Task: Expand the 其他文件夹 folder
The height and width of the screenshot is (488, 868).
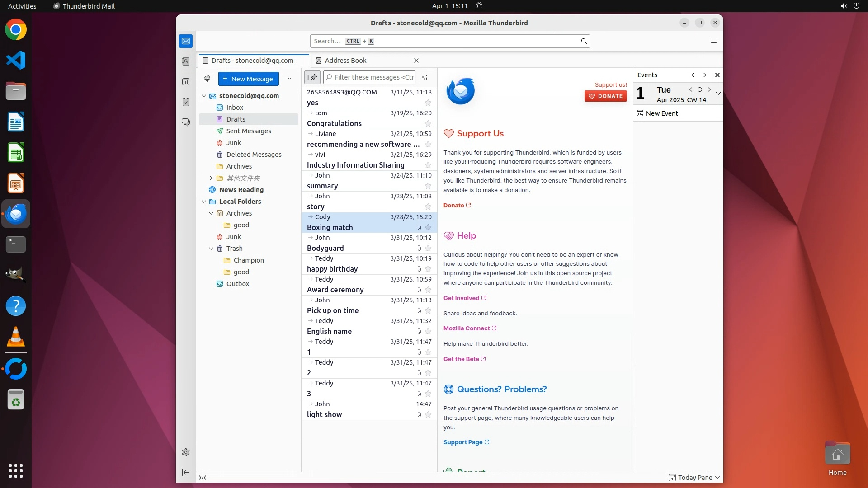Action: [211, 178]
